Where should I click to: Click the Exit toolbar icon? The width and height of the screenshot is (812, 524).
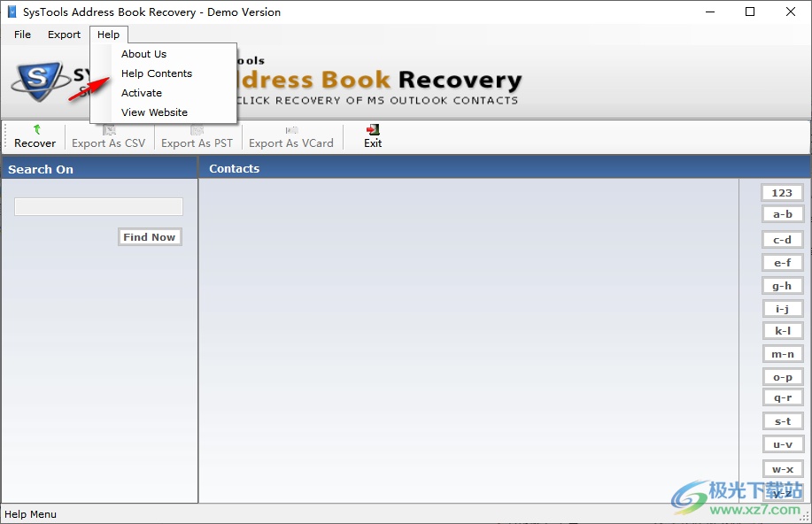(373, 129)
